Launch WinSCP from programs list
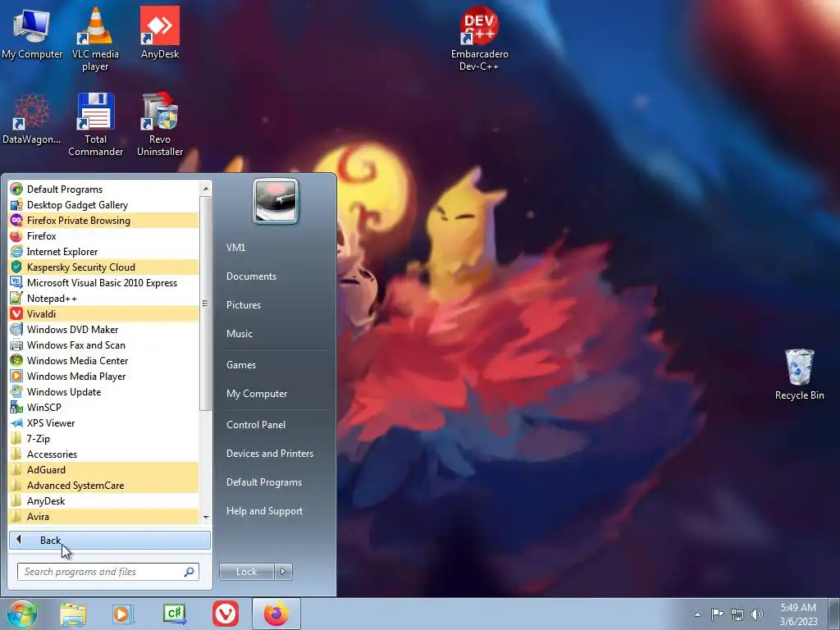This screenshot has height=630, width=840. tap(104, 407)
